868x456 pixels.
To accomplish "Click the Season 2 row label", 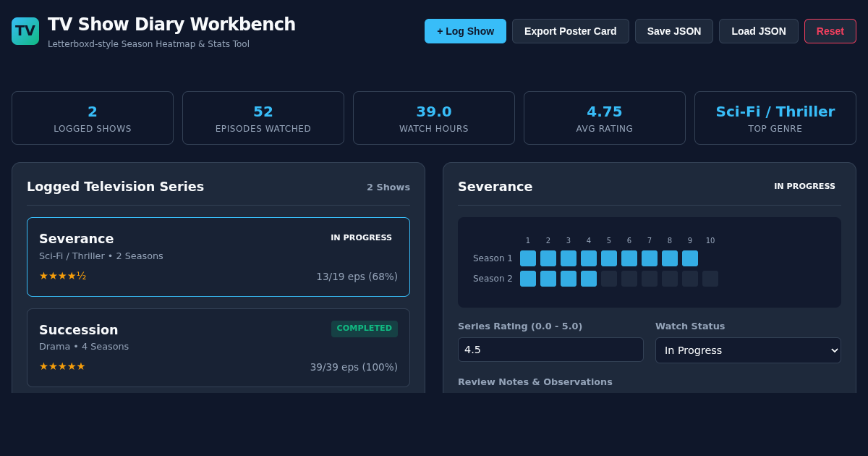I will click(493, 279).
